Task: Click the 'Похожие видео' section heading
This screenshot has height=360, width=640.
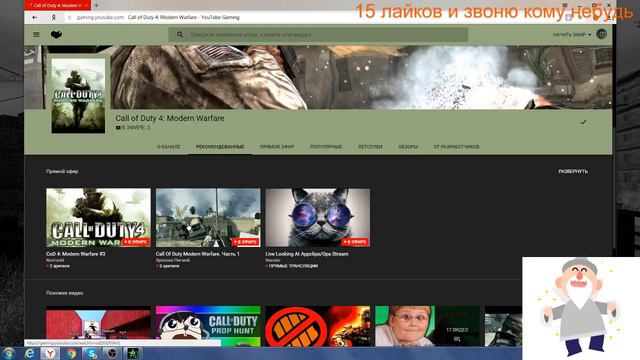Action: pos(64,293)
